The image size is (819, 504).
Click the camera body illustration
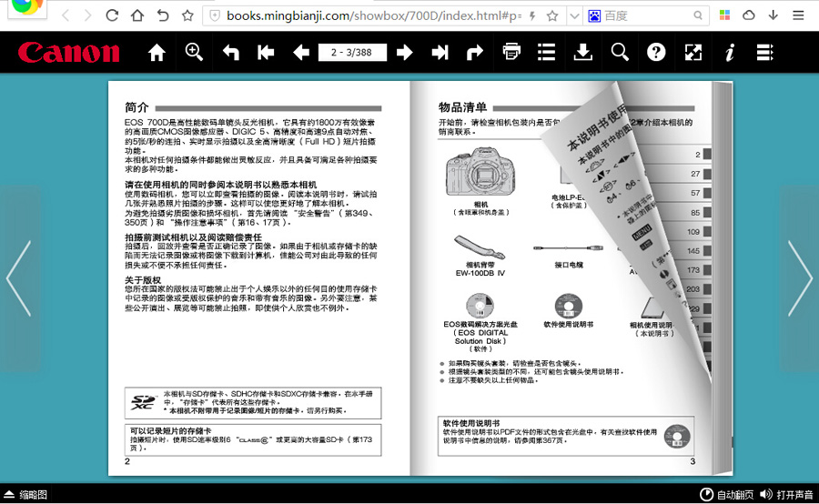pyautogui.click(x=480, y=171)
